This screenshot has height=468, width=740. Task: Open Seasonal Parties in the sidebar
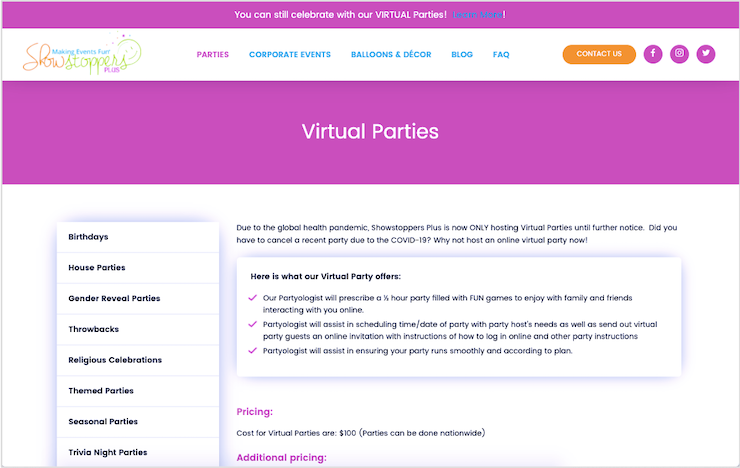[x=138, y=421]
